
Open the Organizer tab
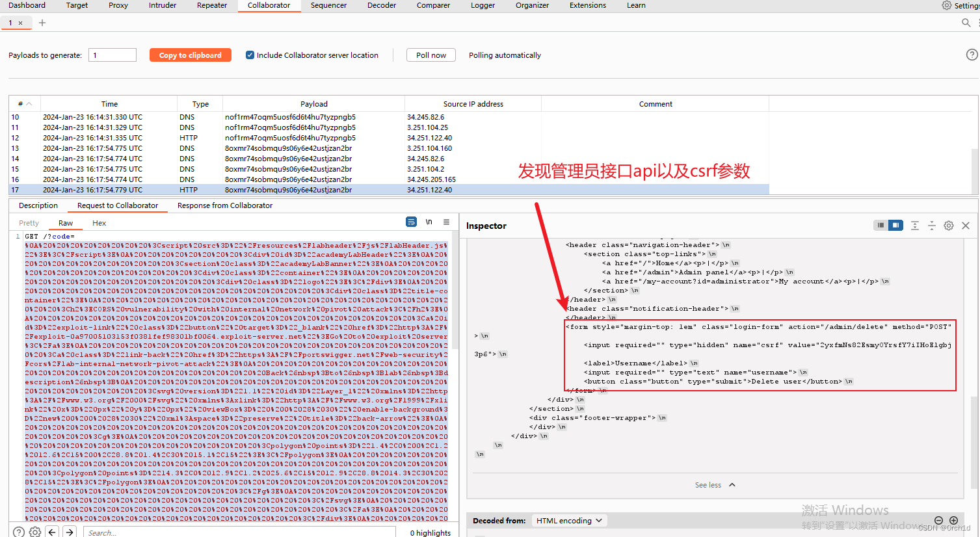tap(532, 5)
